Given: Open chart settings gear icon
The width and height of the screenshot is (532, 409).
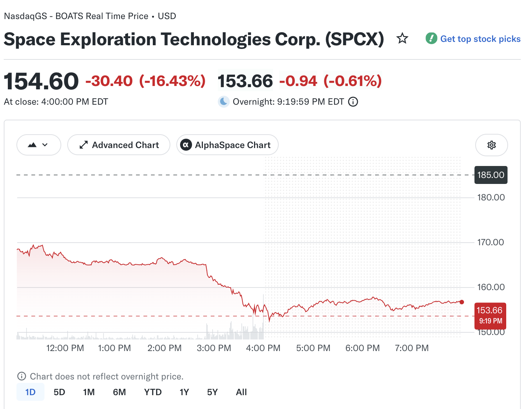Looking at the screenshot, I should click(x=492, y=145).
